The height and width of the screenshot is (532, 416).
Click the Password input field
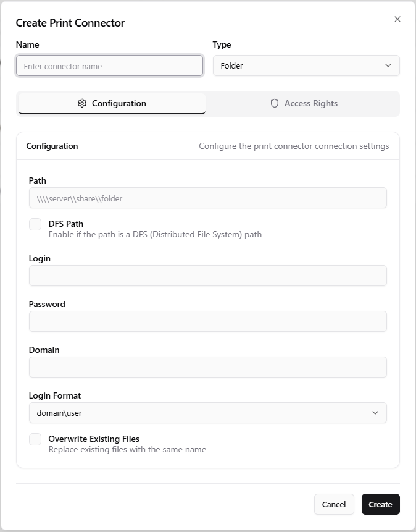pyautogui.click(x=208, y=321)
